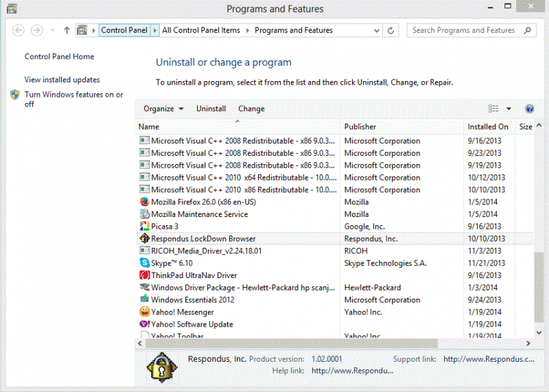This screenshot has width=549, height=392.
Task: Open Turn Windows features on or off
Action: click(73, 99)
